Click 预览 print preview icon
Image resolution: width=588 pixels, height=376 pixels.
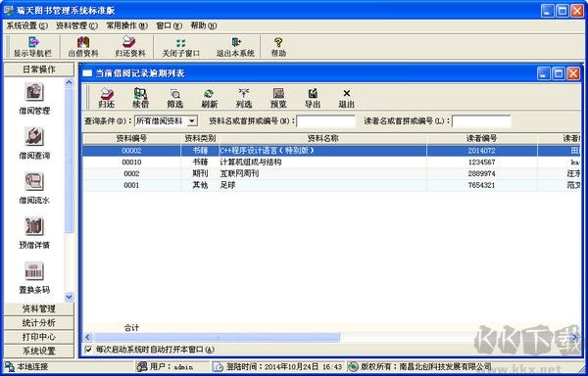pyautogui.click(x=278, y=98)
